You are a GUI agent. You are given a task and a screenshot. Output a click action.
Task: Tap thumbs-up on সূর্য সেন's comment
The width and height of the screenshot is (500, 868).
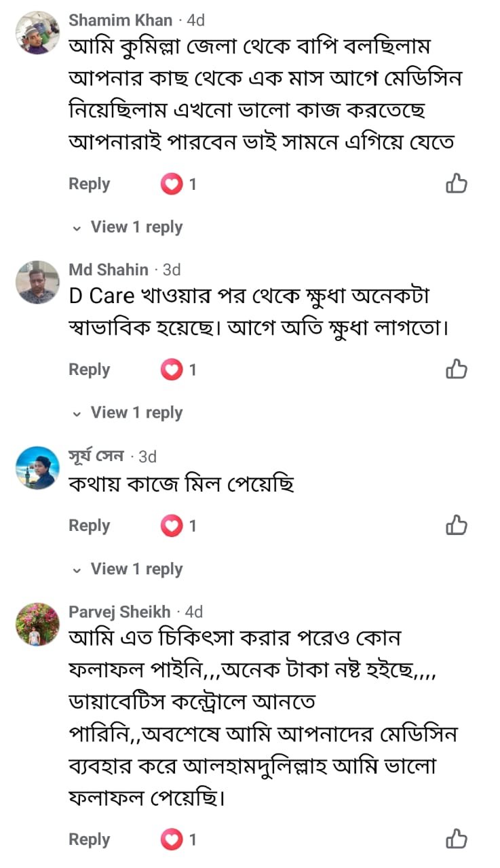[456, 525]
